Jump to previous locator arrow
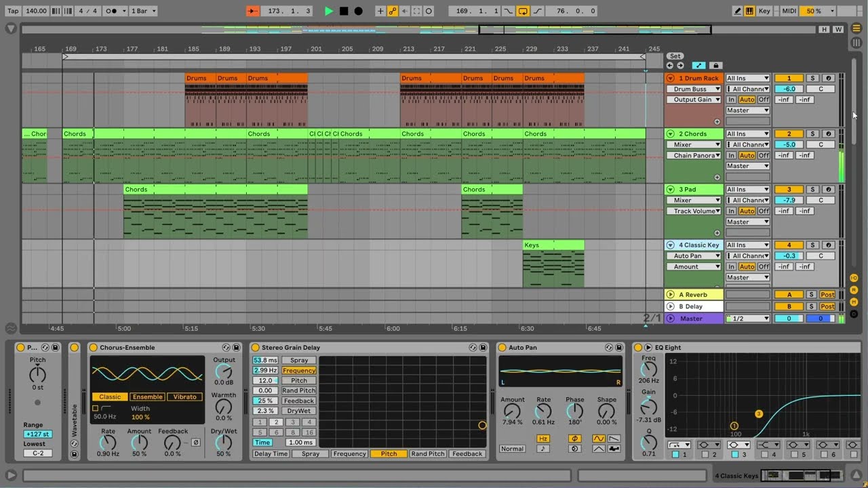Viewport: 868px width, 488px height. pyautogui.click(x=670, y=66)
